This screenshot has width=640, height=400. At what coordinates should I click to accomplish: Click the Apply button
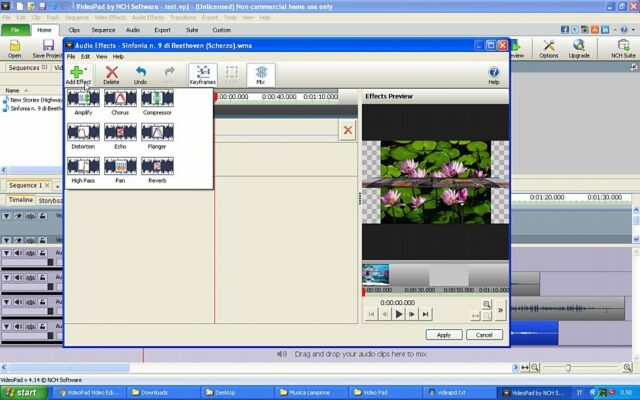pos(444,334)
